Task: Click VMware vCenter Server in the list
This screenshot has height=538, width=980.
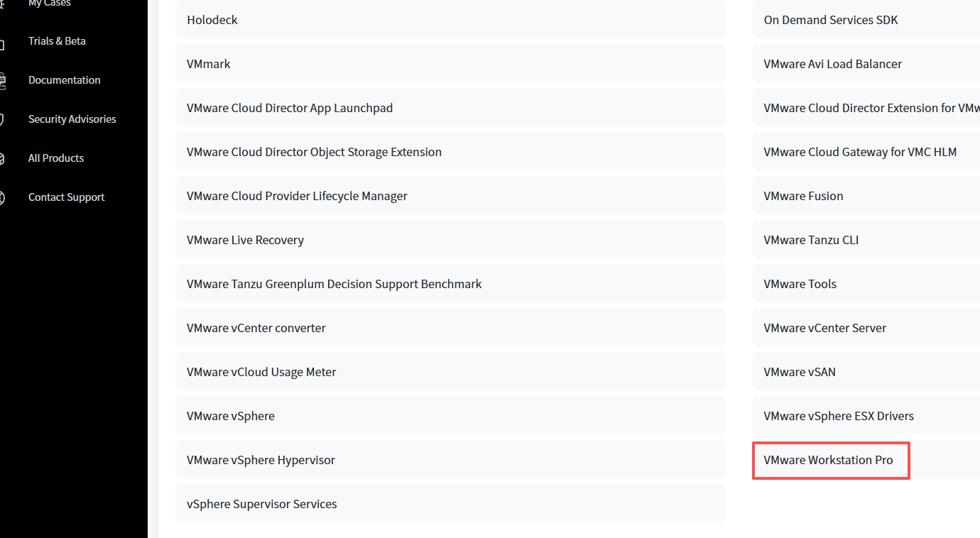Action: coord(824,328)
